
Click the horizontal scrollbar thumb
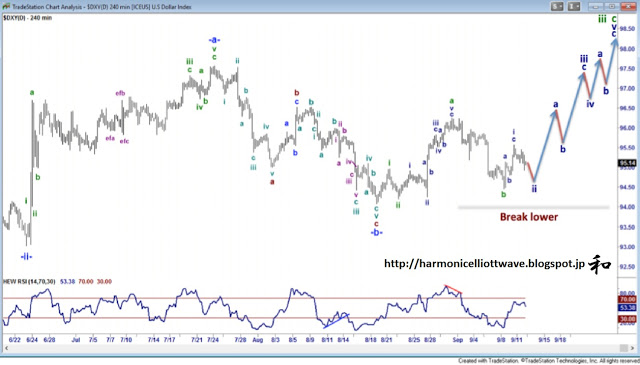click(x=624, y=348)
